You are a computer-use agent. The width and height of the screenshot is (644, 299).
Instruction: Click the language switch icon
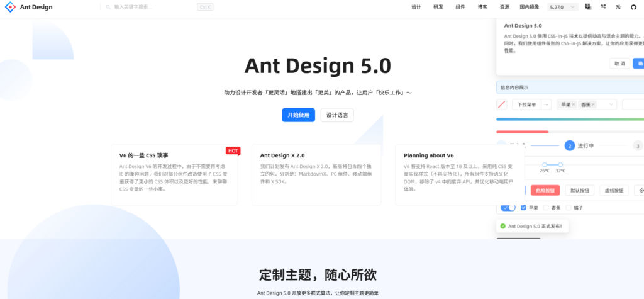coord(588,7)
